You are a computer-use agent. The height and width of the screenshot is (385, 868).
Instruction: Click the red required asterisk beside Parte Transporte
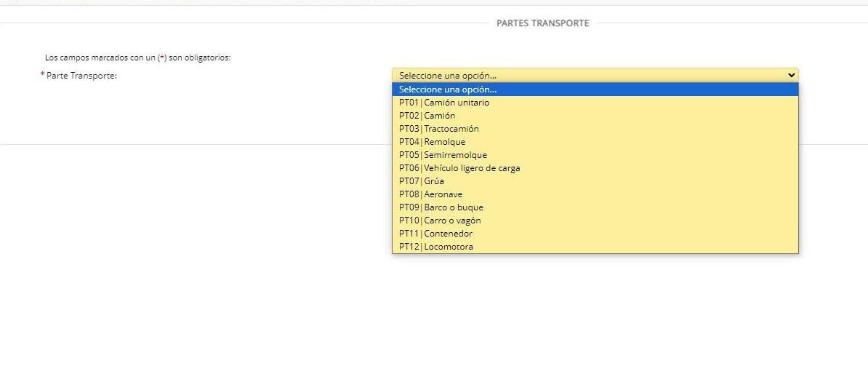pos(42,75)
